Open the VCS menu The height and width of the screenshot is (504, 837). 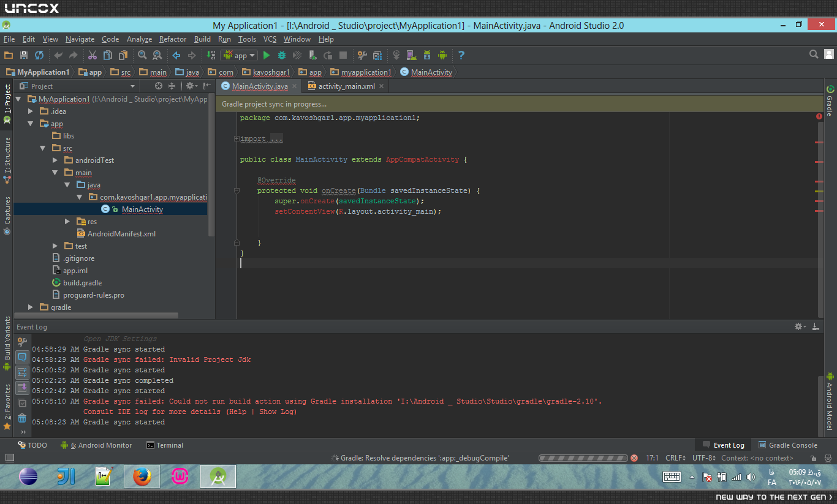click(270, 39)
